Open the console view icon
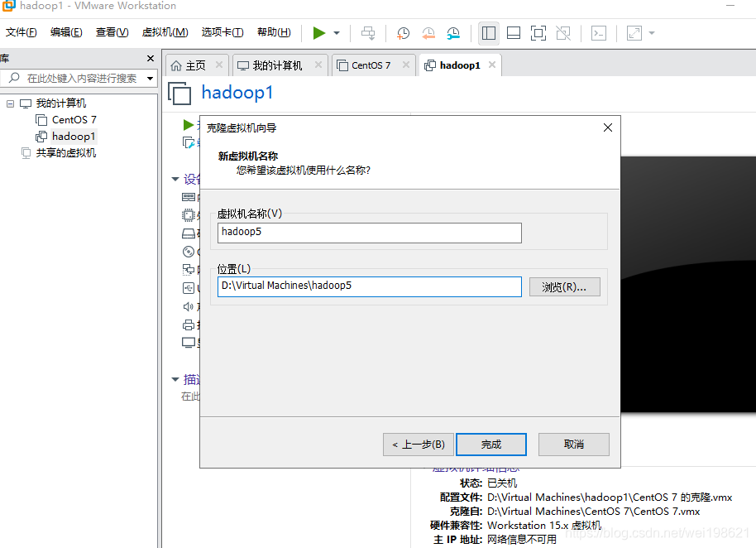The height and width of the screenshot is (548, 756). pyautogui.click(x=598, y=33)
